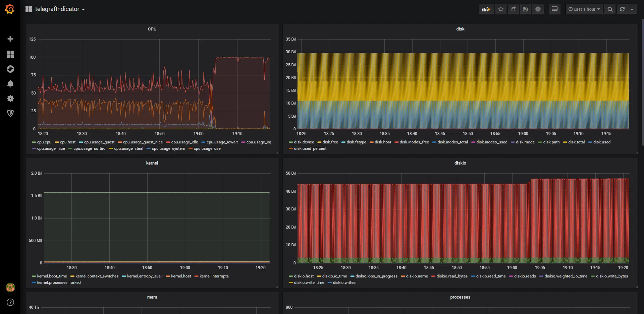This screenshot has width=644, height=314.
Task: Open the Last 1 hour time picker
Action: coord(584,9)
